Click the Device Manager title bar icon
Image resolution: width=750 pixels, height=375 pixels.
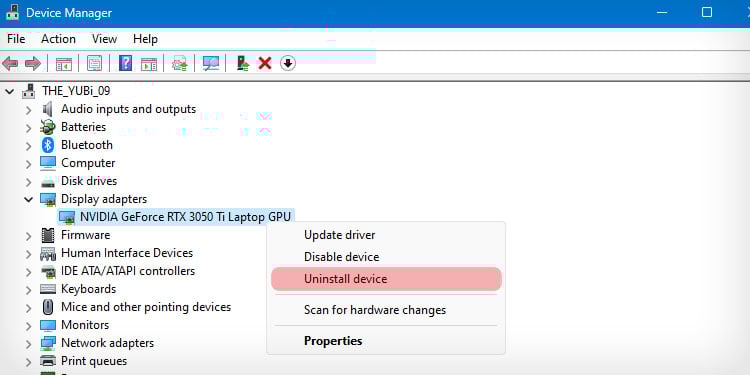tap(12, 12)
